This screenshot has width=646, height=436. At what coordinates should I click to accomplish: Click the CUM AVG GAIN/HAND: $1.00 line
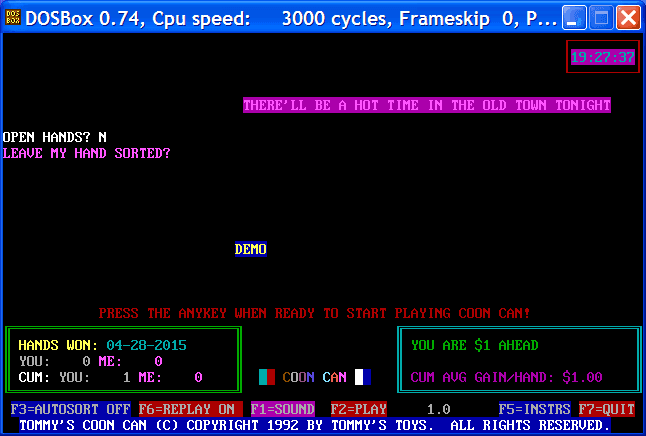coord(506,377)
